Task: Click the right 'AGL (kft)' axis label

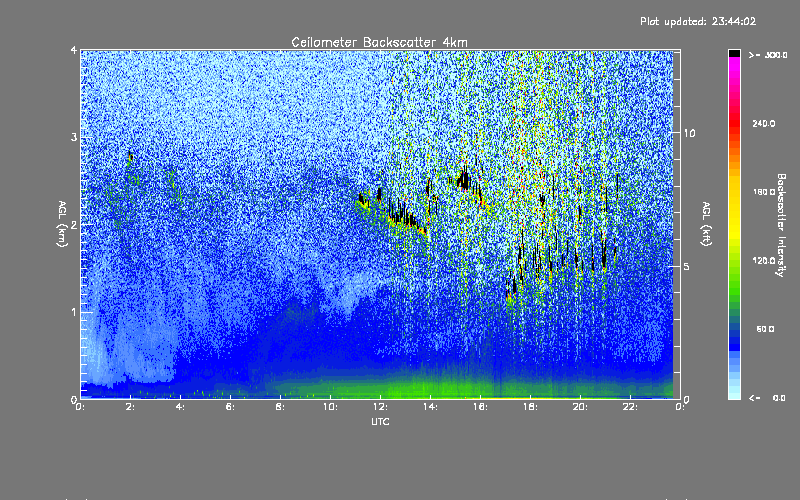Action: click(x=706, y=224)
